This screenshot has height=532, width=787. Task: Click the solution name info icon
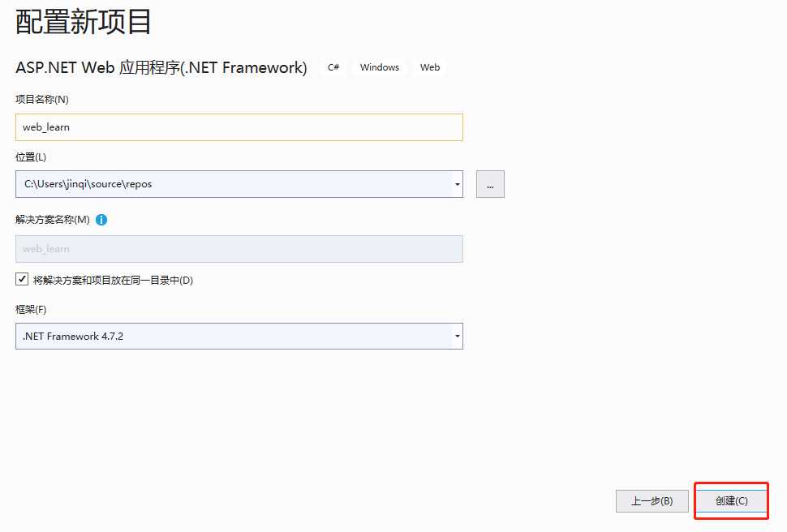pyautogui.click(x=101, y=220)
